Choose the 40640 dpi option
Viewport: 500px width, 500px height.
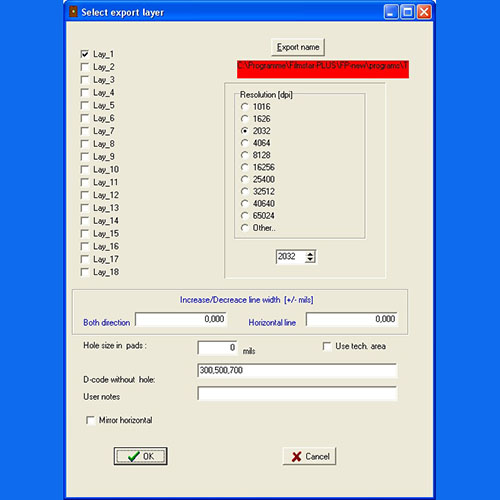(245, 204)
